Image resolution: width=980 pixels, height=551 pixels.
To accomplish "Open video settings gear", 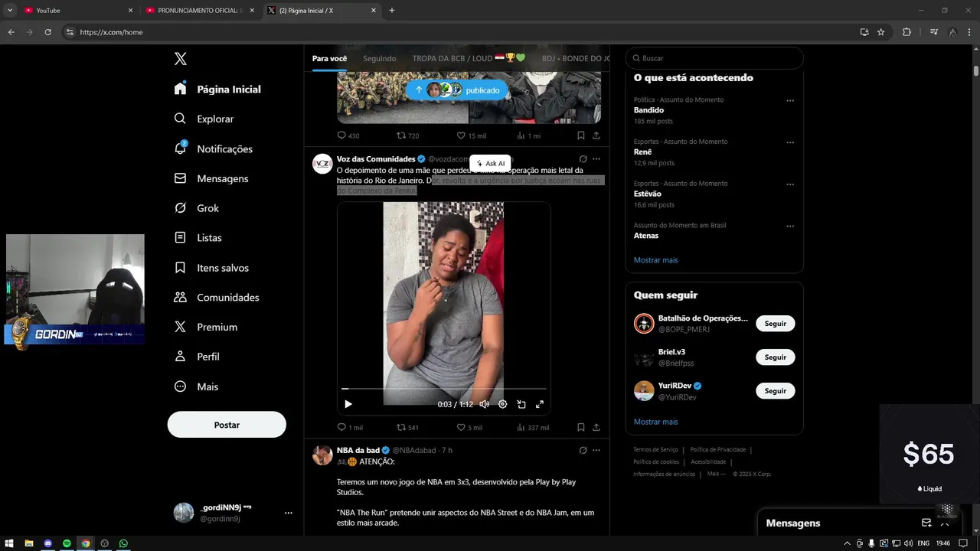I will click(502, 404).
